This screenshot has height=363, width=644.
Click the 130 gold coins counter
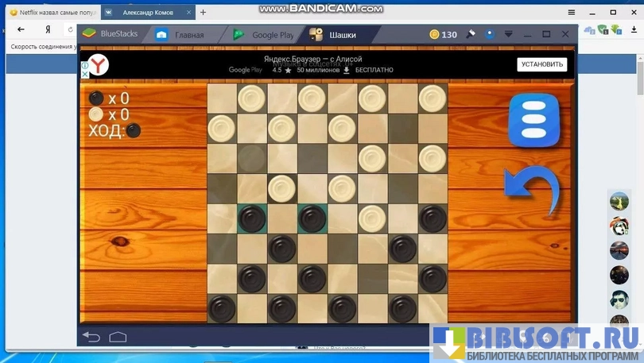click(443, 34)
